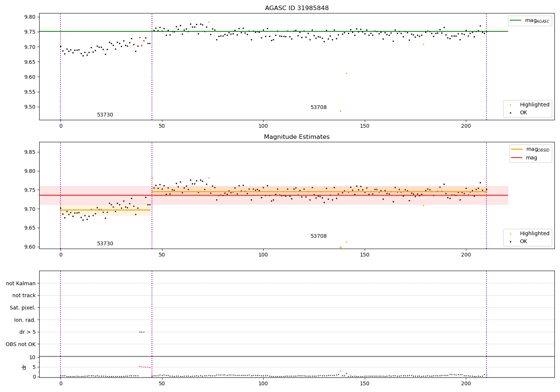560x392 pixels.
Task: Click the '53708' annotation in the top plot
Action: (x=318, y=108)
